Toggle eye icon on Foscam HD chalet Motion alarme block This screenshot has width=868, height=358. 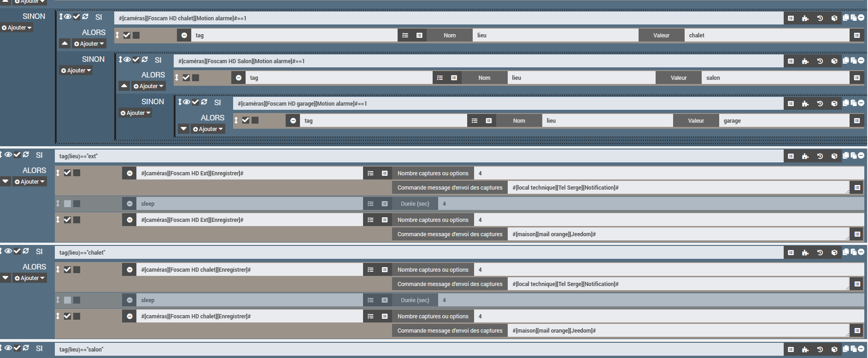pos(68,17)
